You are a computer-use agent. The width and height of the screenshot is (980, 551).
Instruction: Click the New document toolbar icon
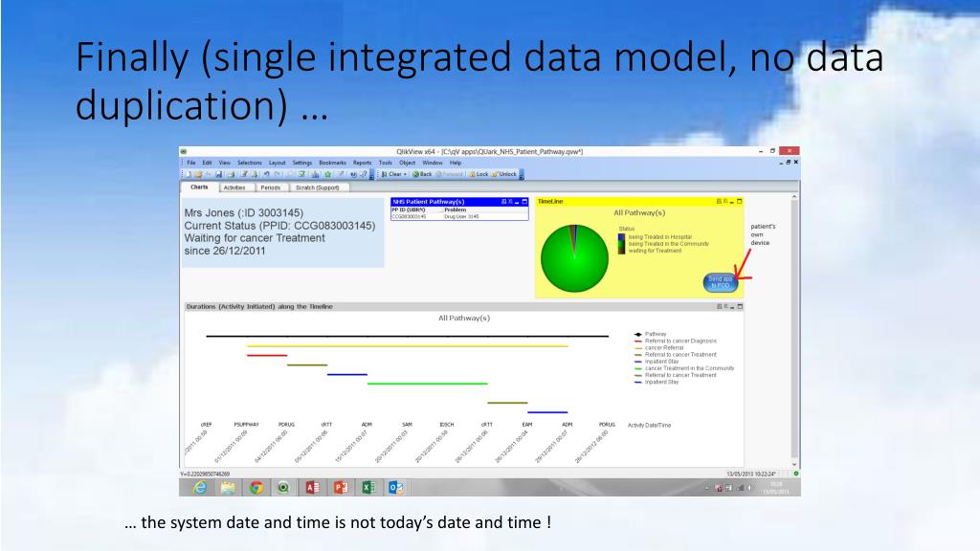pyautogui.click(x=189, y=174)
